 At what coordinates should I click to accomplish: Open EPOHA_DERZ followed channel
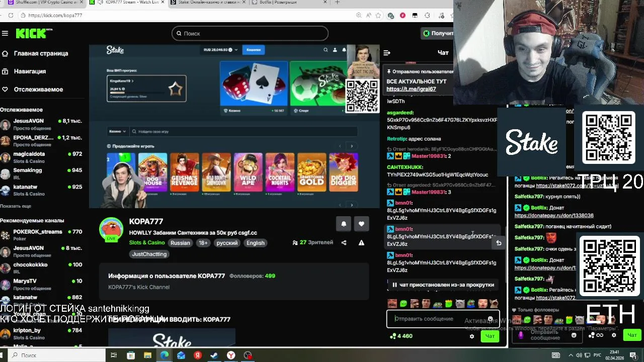pyautogui.click(x=42, y=141)
